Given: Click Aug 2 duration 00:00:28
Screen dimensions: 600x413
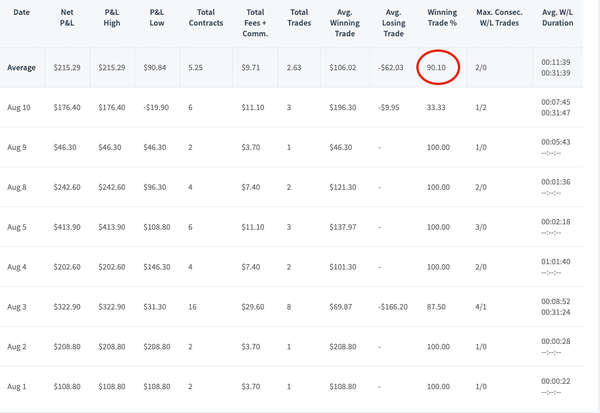Looking at the screenshot, I should click(556, 341).
